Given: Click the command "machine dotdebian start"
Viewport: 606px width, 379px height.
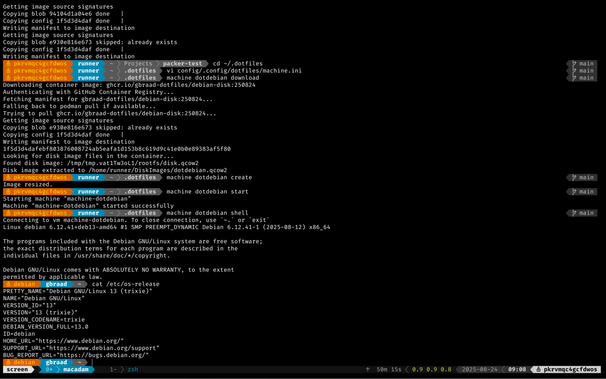Looking at the screenshot, I should click(x=207, y=192).
